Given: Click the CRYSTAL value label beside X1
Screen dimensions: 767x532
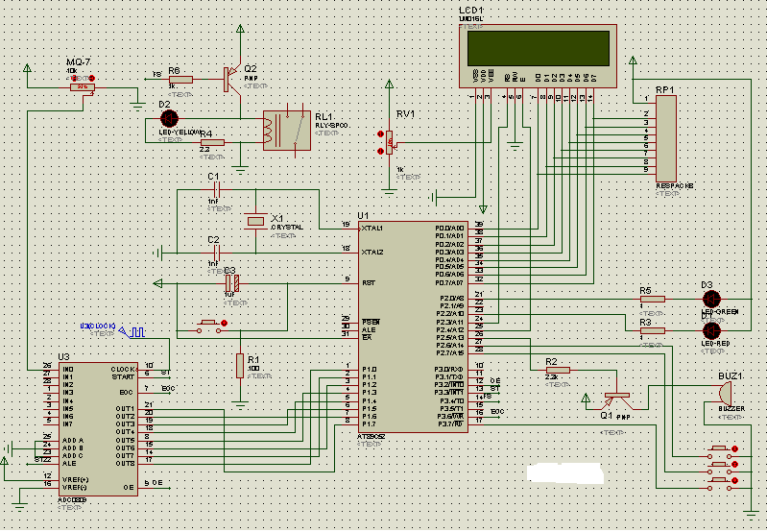Looking at the screenshot, I should 287,228.
